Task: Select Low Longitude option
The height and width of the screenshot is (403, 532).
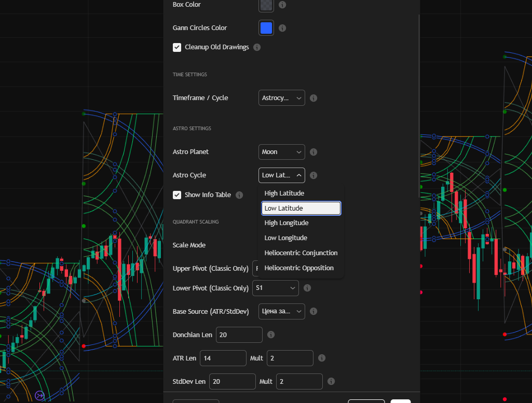Action: tap(301, 238)
